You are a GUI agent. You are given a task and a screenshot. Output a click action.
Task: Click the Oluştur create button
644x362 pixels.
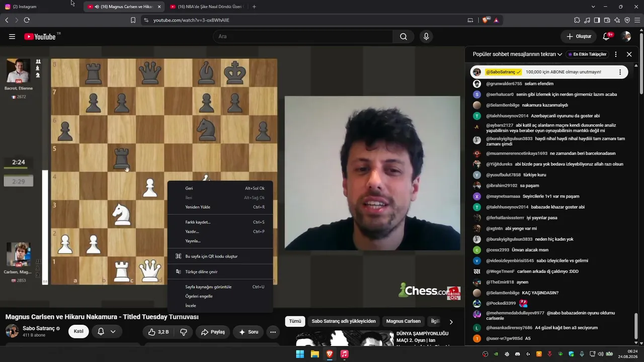[579, 37]
